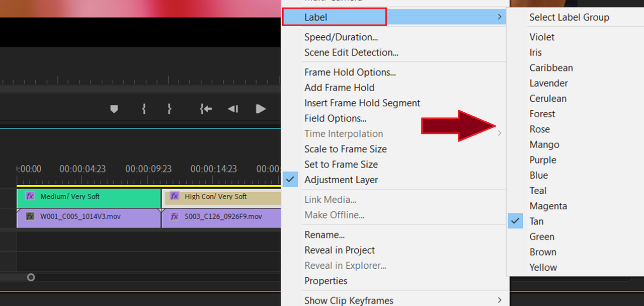This screenshot has width=644, height=306.
Task: Open Speed/Duration dialog
Action: 341,37
